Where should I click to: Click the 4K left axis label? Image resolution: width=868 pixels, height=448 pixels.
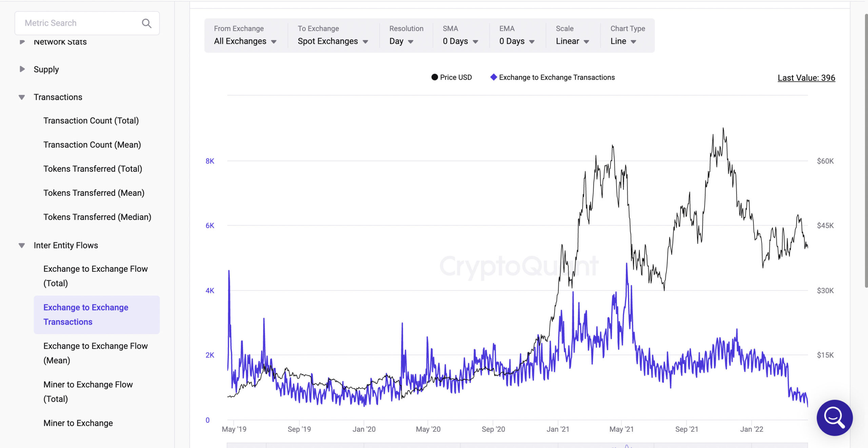coord(210,290)
